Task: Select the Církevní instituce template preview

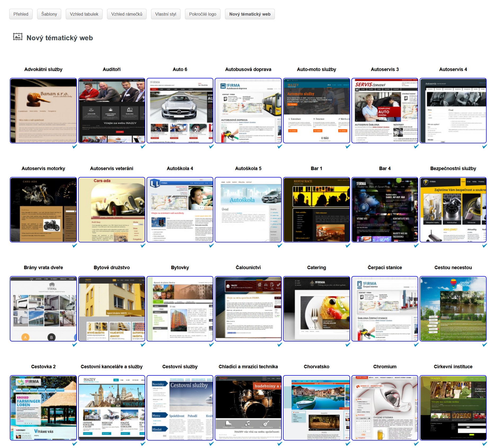Action: (453, 408)
